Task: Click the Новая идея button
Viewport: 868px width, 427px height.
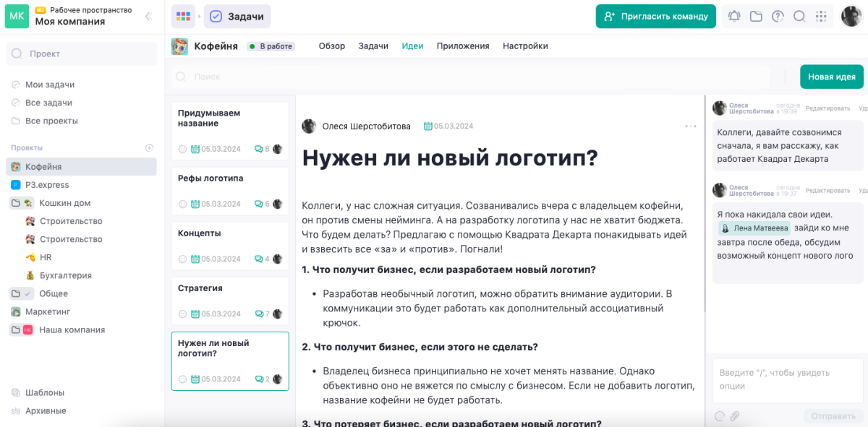Action: 830,75
